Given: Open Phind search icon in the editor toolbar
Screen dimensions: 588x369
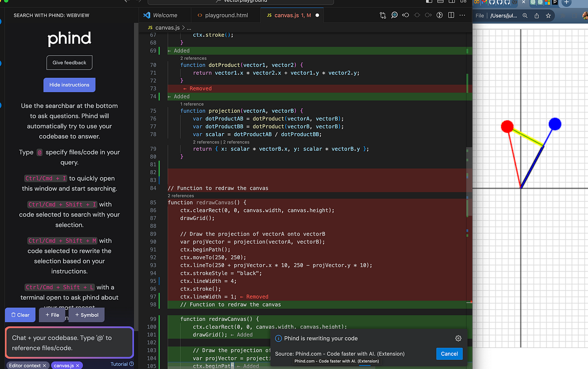Looking at the screenshot, I should tap(394, 15).
